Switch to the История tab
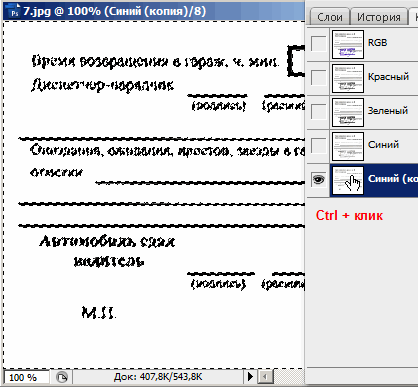Image resolution: width=418 pixels, height=387 pixels. 379,17
